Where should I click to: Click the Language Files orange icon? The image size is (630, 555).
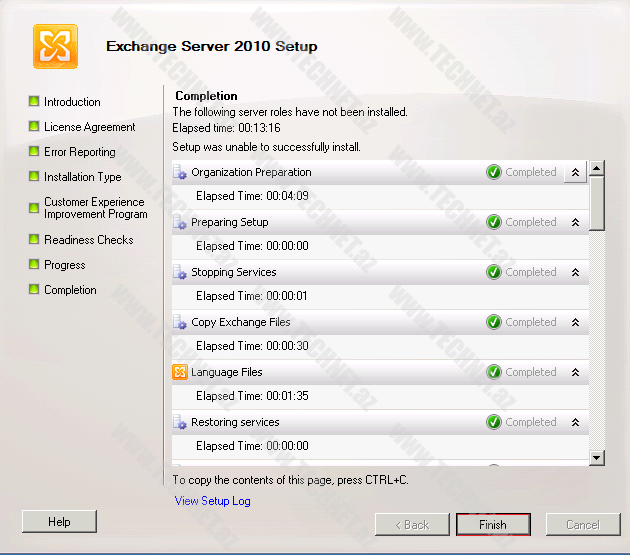(x=180, y=372)
